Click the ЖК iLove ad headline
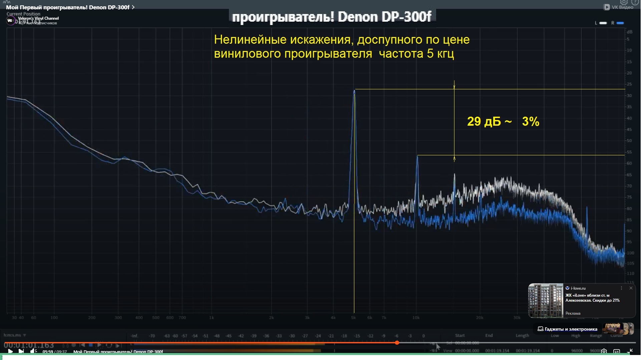644x360 pixels. click(592, 298)
